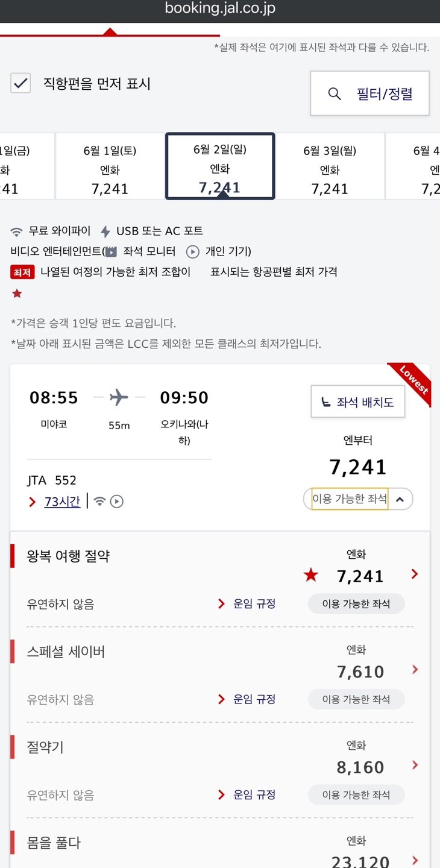
Task: Click 이용 가능한 좌석 under 스페셜 세이버
Action: click(356, 699)
